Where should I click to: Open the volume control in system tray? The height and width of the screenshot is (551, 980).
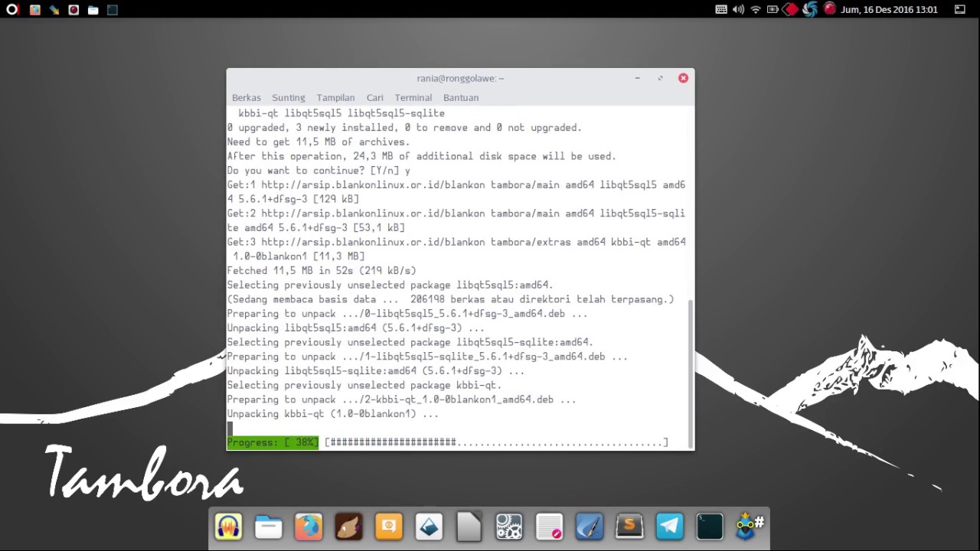click(738, 10)
